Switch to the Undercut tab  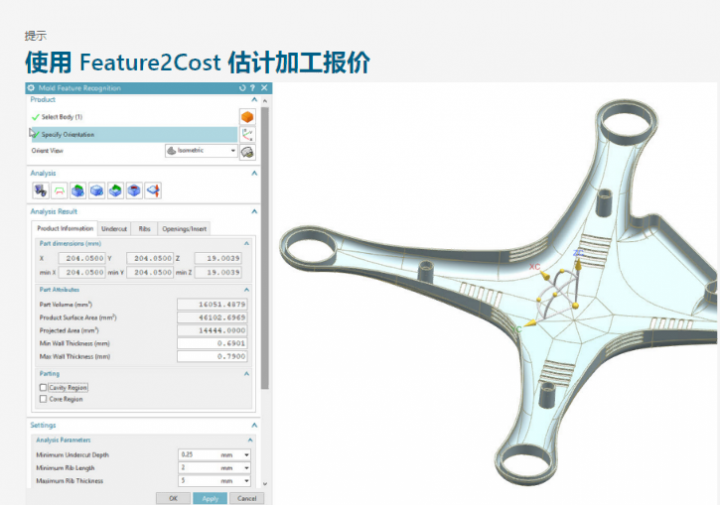(x=114, y=229)
